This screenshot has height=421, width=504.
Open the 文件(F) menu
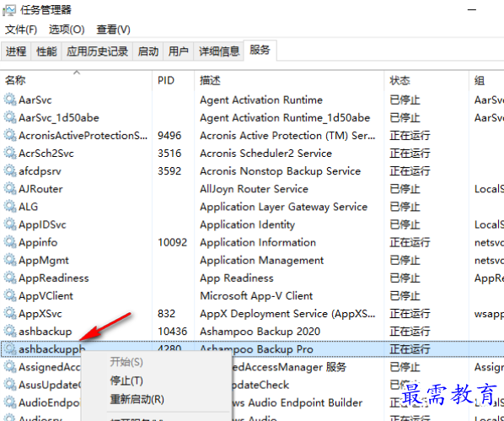(x=21, y=30)
